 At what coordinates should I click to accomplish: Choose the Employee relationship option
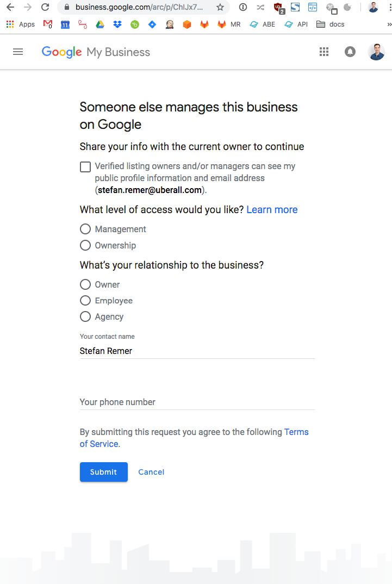85,301
